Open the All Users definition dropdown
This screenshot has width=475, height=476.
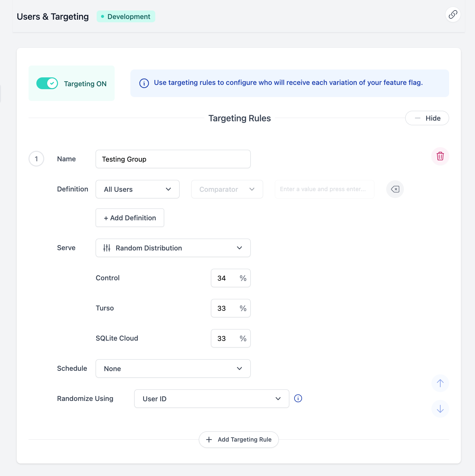[137, 189]
